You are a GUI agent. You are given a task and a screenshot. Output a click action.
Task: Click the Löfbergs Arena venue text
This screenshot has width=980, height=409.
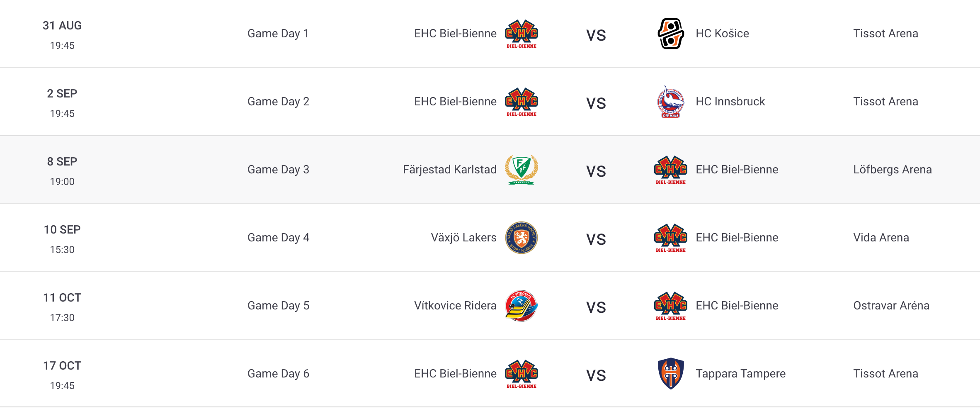[x=892, y=170]
